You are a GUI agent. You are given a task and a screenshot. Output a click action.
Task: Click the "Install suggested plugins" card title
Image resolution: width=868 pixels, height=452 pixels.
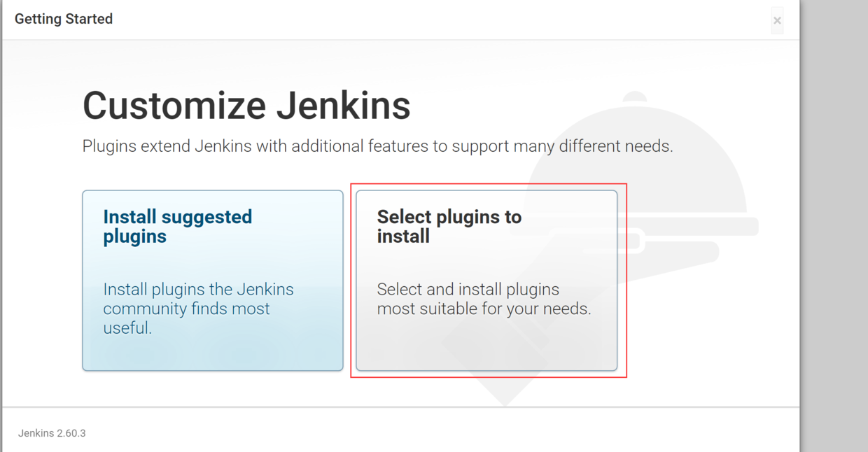click(x=177, y=227)
